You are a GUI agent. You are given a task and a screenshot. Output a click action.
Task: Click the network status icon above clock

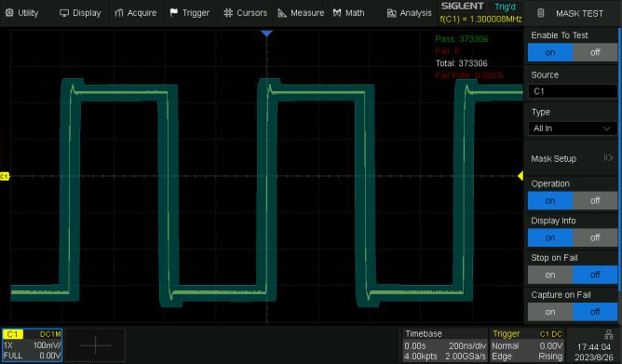pyautogui.click(x=609, y=335)
